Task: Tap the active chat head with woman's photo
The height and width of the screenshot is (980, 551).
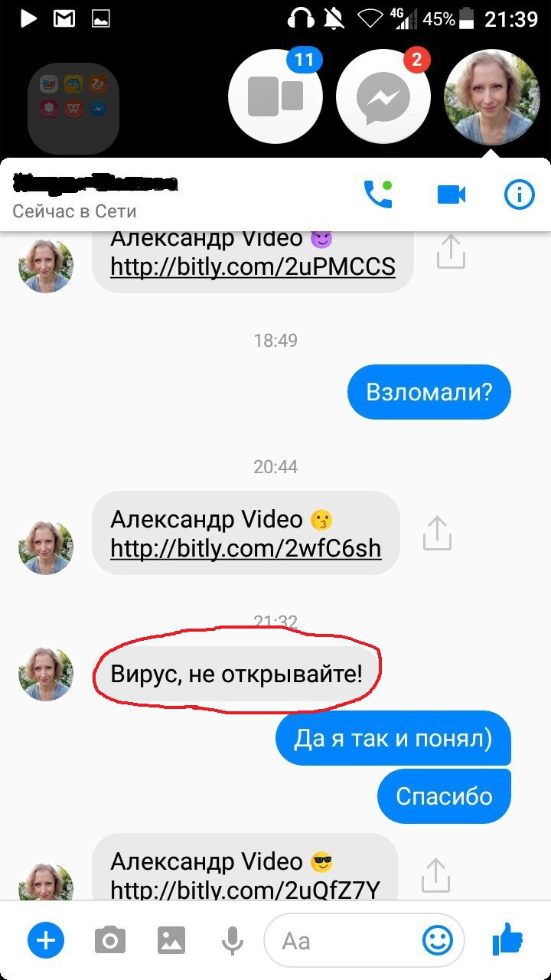Action: (491, 96)
